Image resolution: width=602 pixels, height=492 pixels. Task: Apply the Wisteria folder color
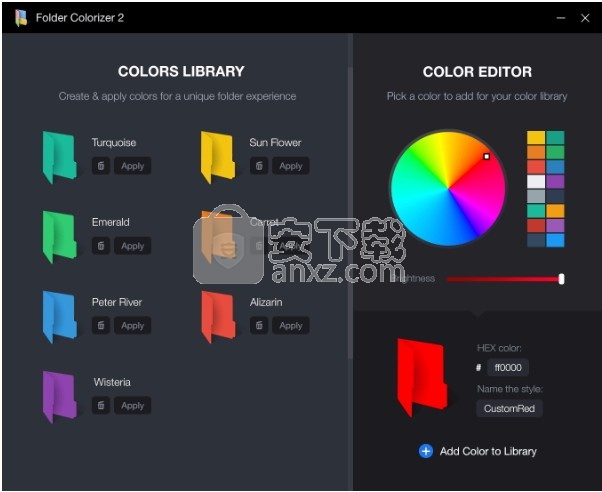(132, 406)
